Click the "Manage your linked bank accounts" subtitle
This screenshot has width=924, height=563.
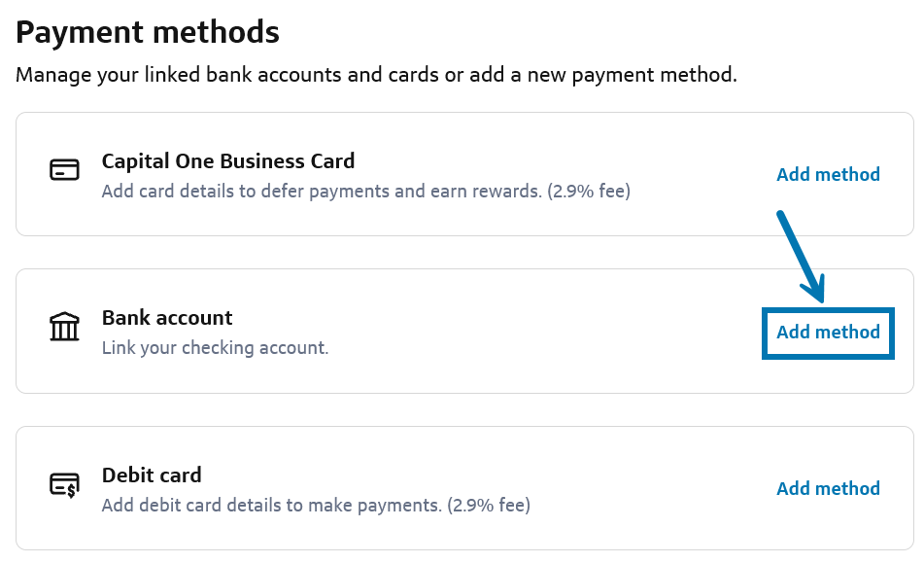[376, 75]
